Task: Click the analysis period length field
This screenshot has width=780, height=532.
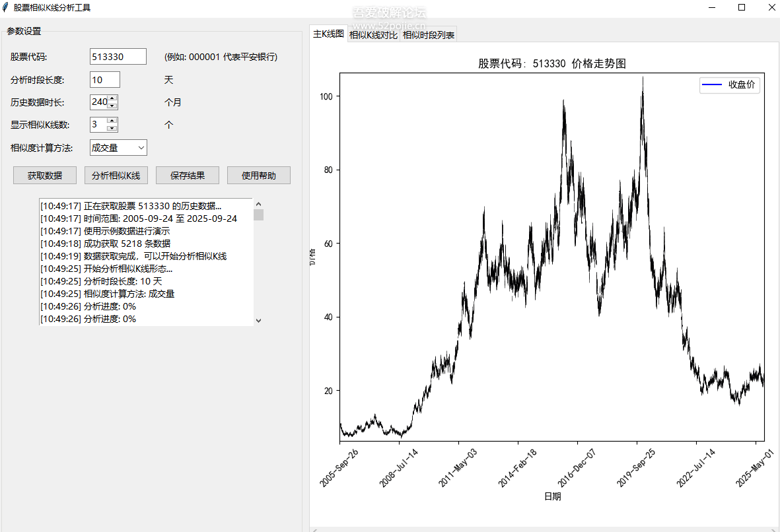Action: coord(105,80)
